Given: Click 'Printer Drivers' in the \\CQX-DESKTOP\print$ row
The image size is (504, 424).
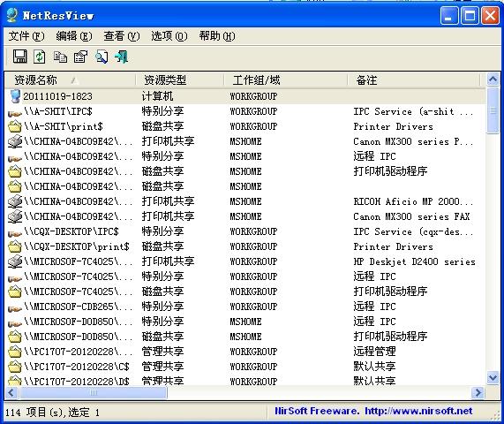Looking at the screenshot, I should [x=393, y=246].
